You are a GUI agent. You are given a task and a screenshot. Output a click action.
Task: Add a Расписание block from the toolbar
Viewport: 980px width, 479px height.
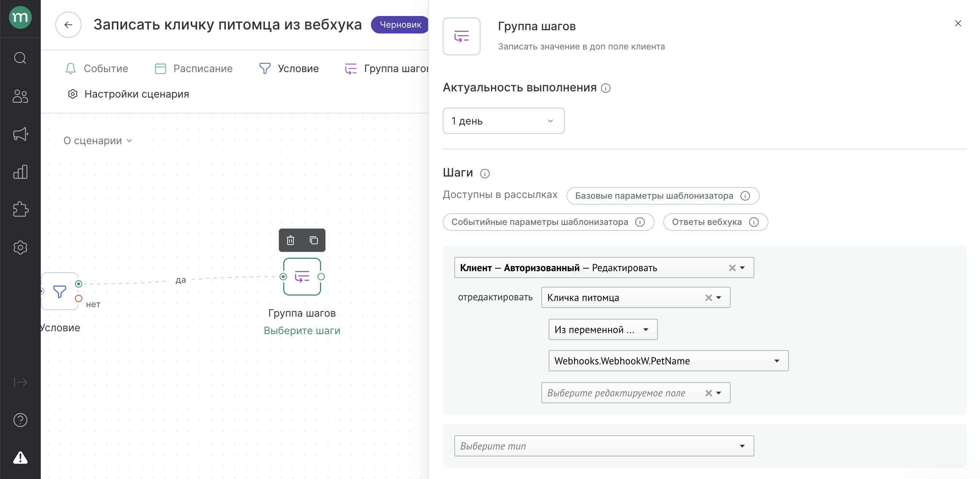[194, 68]
